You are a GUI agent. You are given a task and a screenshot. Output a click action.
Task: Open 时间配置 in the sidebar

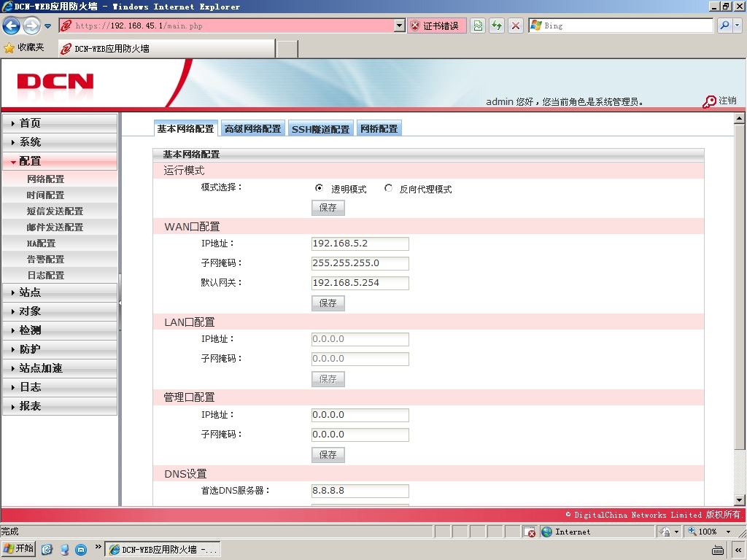(46, 195)
